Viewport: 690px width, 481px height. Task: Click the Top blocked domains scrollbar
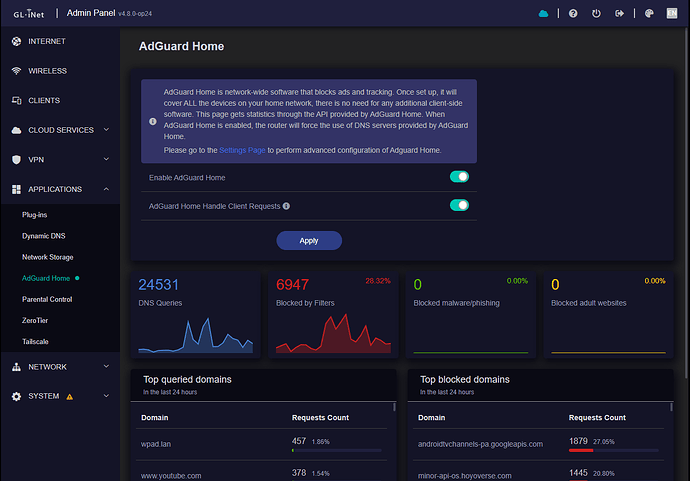click(671, 407)
